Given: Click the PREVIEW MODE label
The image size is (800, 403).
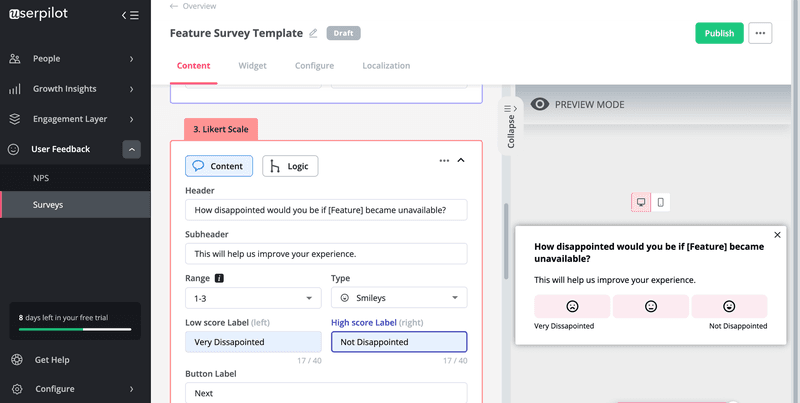Looking at the screenshot, I should [x=589, y=105].
